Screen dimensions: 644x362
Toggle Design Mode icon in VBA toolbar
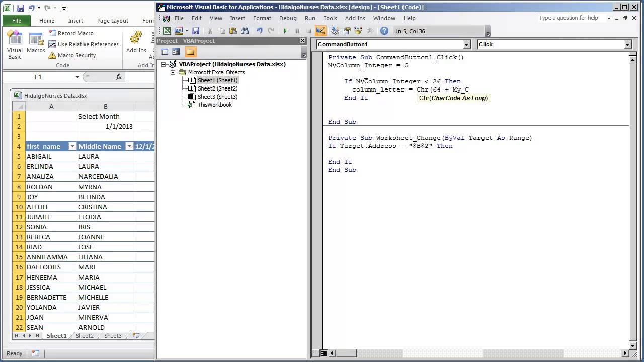320,31
